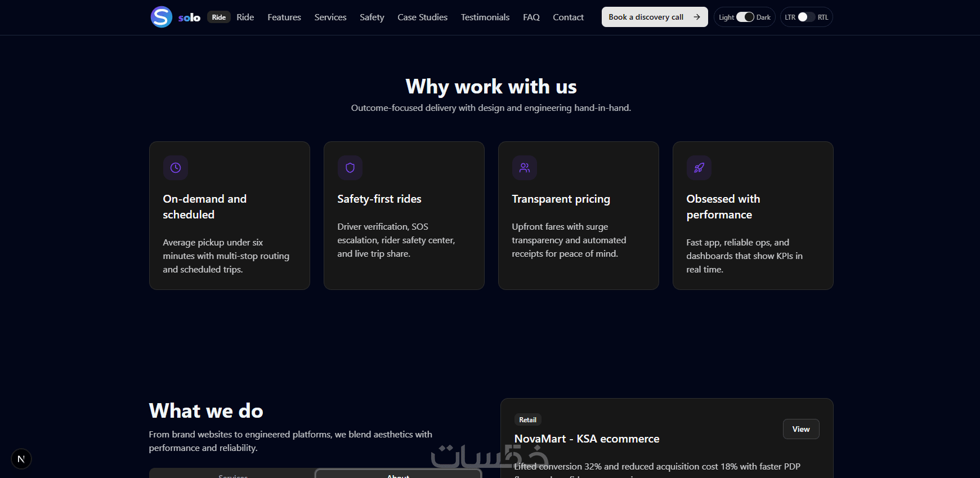Click the "From brand websites" paragraph
The image size is (980, 478).
[x=290, y=441]
